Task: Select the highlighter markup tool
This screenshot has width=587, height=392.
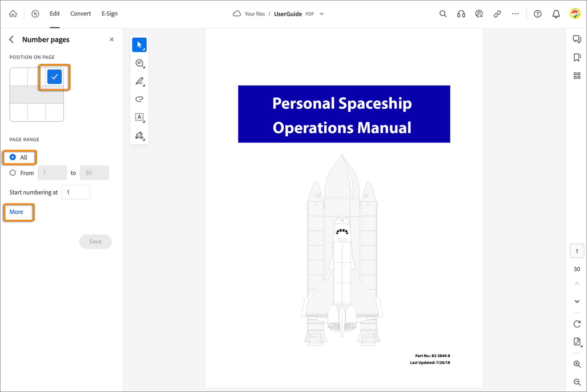Action: click(139, 81)
